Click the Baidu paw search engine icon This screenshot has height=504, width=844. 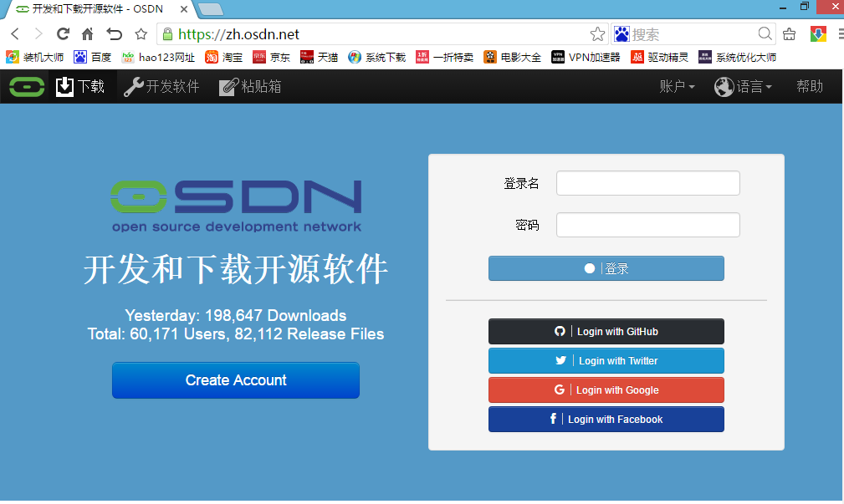621,34
